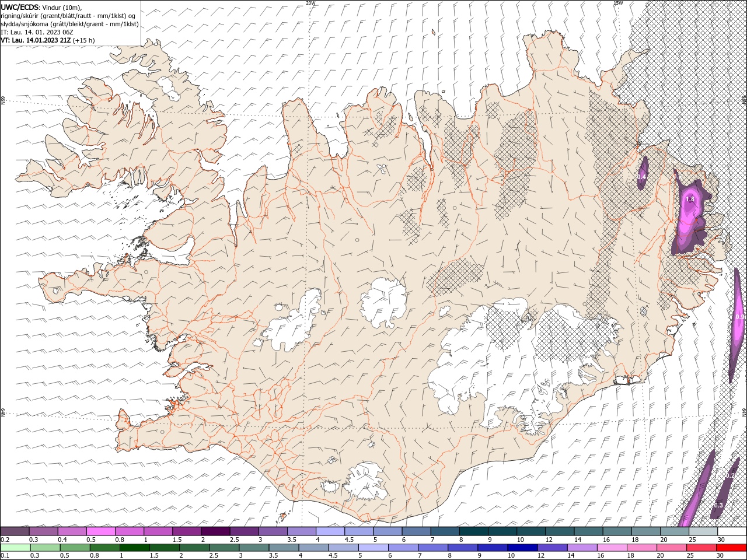747x560 pixels.
Task: Click the 'UWC/ECDS: Vindur (10m),' title line
Action: tap(41, 7)
